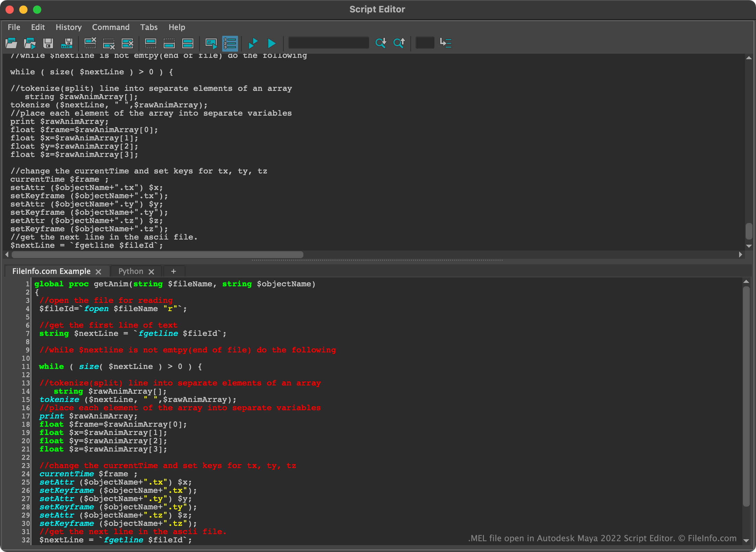This screenshot has height=552, width=756.
Task: Close the FileInfo.com Example tab
Action: tap(98, 272)
